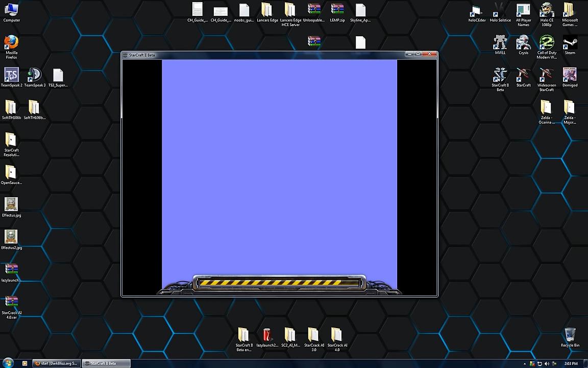Click the StarCraft II loading progress bar

point(279,283)
